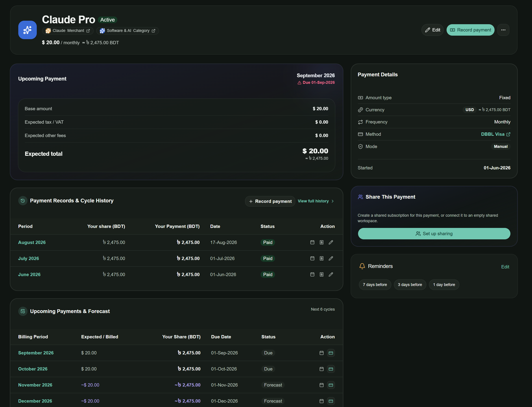Click the receipt icon in August 2026 row
532x407 pixels.
tap(321, 242)
